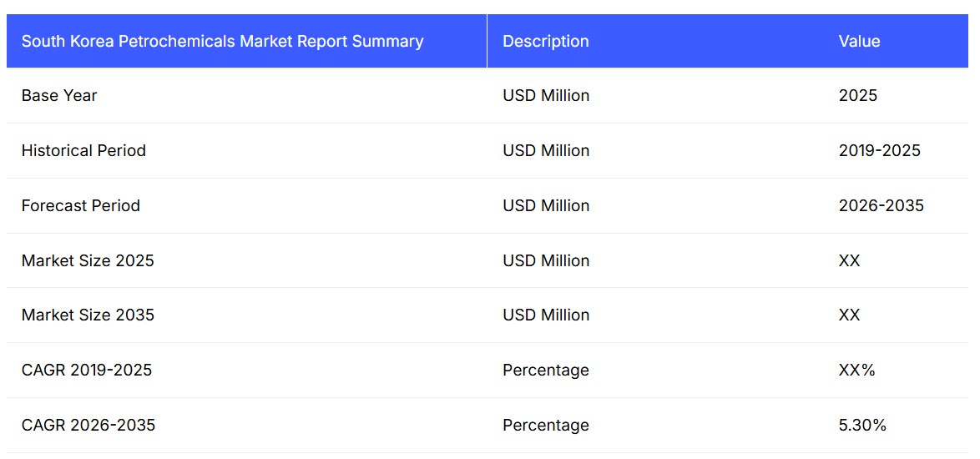Click the Base Year value '2025'
980x459 pixels.
857,96
